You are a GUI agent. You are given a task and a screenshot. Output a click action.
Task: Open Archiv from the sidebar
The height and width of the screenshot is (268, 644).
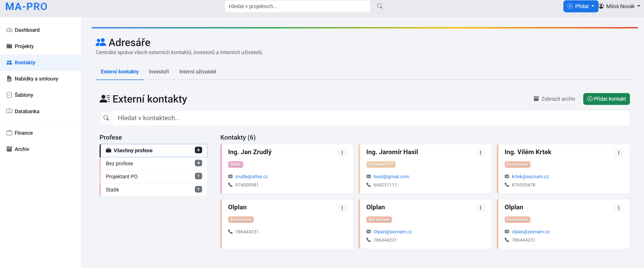22,149
